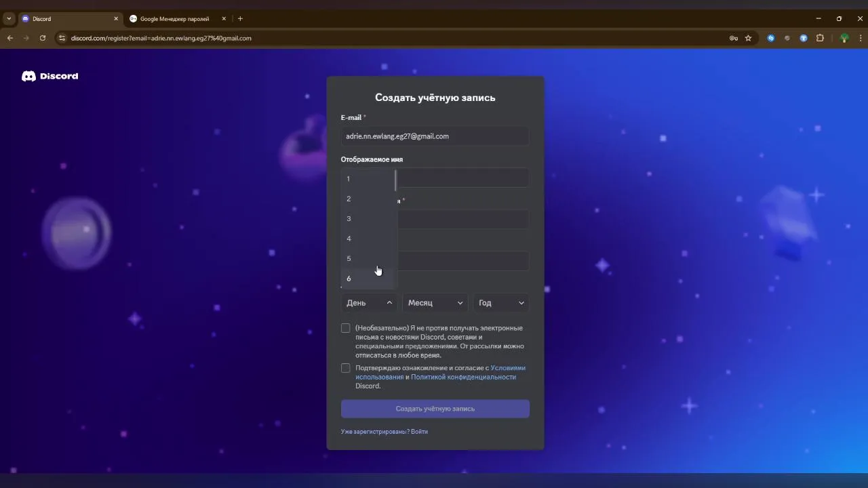868x488 pixels.
Task: Click the E-mail input field
Action: 435,136
